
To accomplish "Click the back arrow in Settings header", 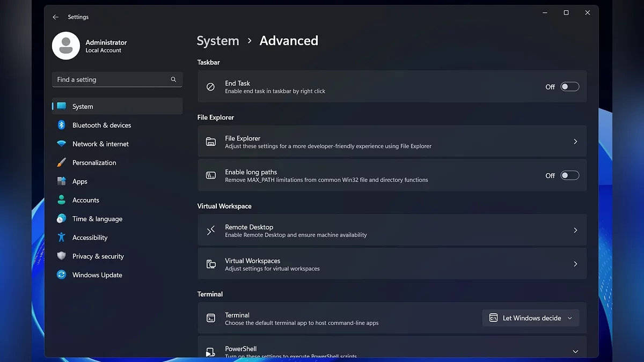I will coord(55,17).
